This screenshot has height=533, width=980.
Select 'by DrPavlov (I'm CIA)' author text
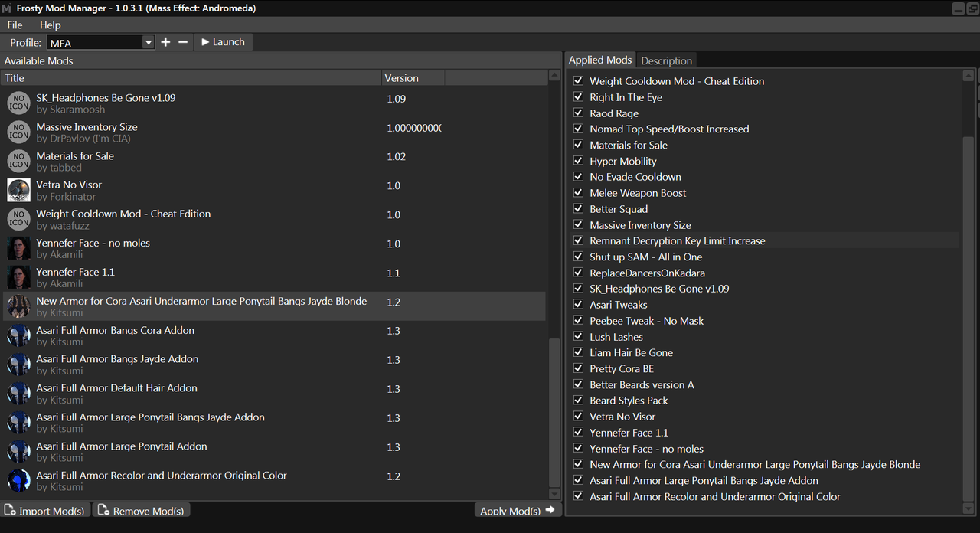pyautogui.click(x=83, y=139)
